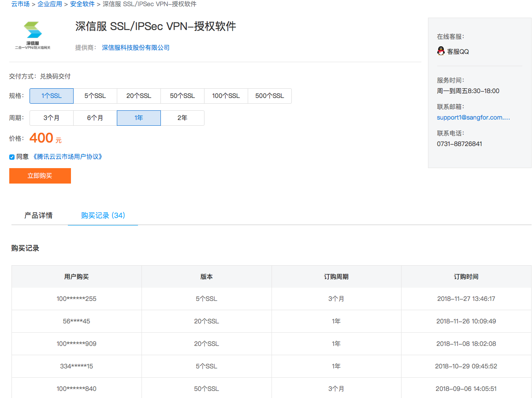Click the product title 深信服 SSL/IPSec VPN-授权软件
This screenshot has height=398, width=532.
(x=156, y=26)
